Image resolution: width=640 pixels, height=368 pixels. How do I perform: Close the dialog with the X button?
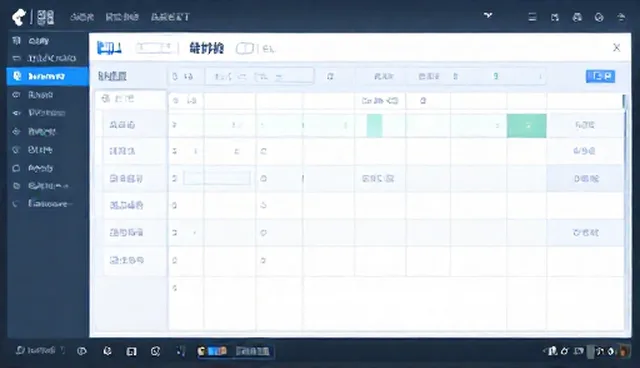pos(616,48)
